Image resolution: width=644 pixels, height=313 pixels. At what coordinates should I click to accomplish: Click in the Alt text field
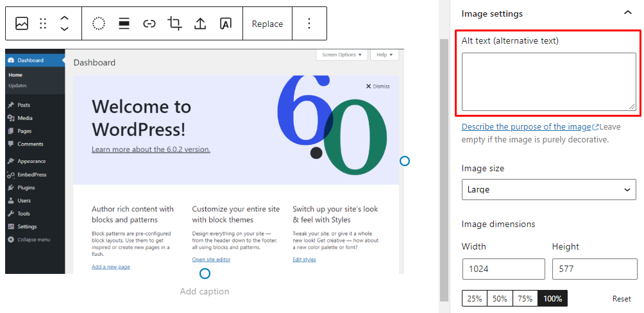[x=548, y=81]
